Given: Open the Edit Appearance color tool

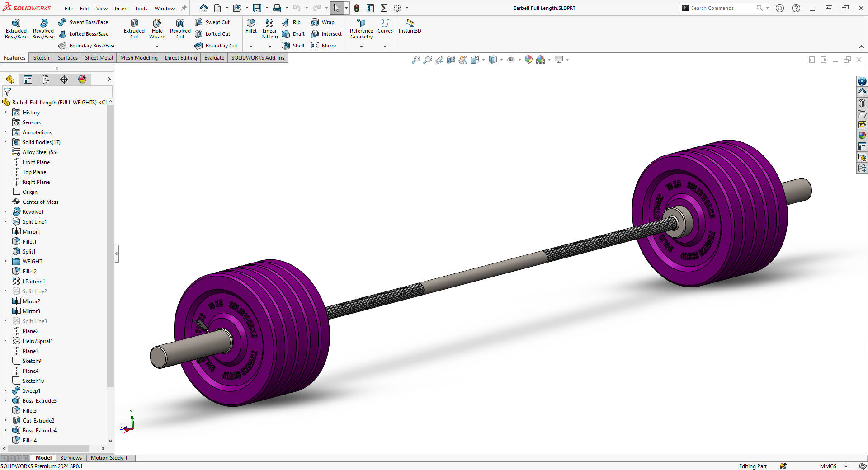Looking at the screenshot, I should (528, 60).
